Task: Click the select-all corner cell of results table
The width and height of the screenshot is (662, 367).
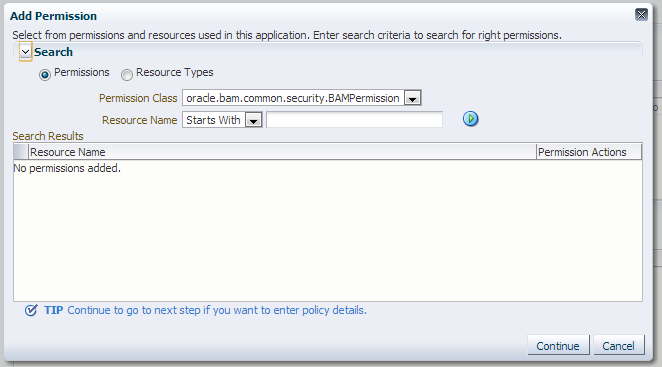Action: point(21,152)
